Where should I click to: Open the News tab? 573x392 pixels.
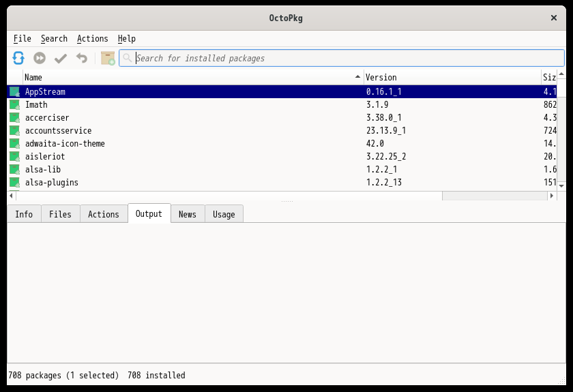click(x=188, y=214)
